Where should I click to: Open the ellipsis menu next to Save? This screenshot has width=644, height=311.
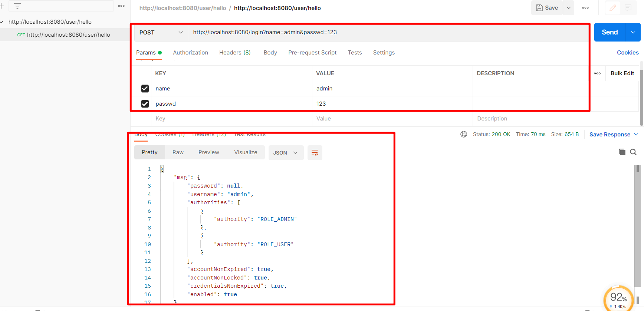585,8
